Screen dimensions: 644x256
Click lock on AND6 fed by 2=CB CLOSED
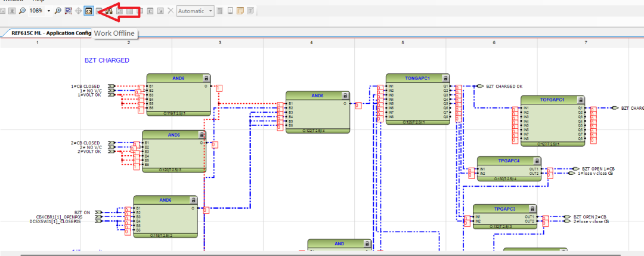click(202, 135)
